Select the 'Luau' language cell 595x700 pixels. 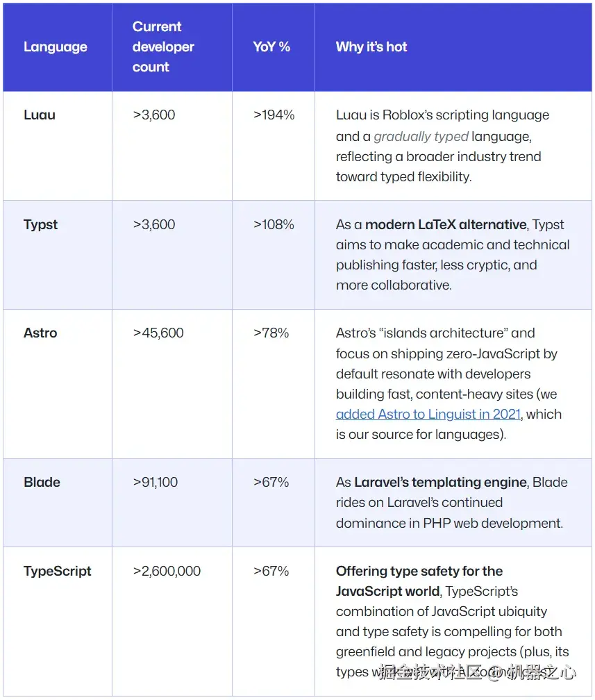pyautogui.click(x=40, y=115)
